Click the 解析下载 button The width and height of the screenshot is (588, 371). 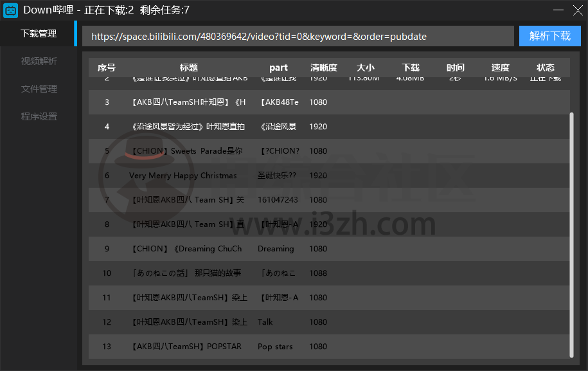tap(549, 36)
